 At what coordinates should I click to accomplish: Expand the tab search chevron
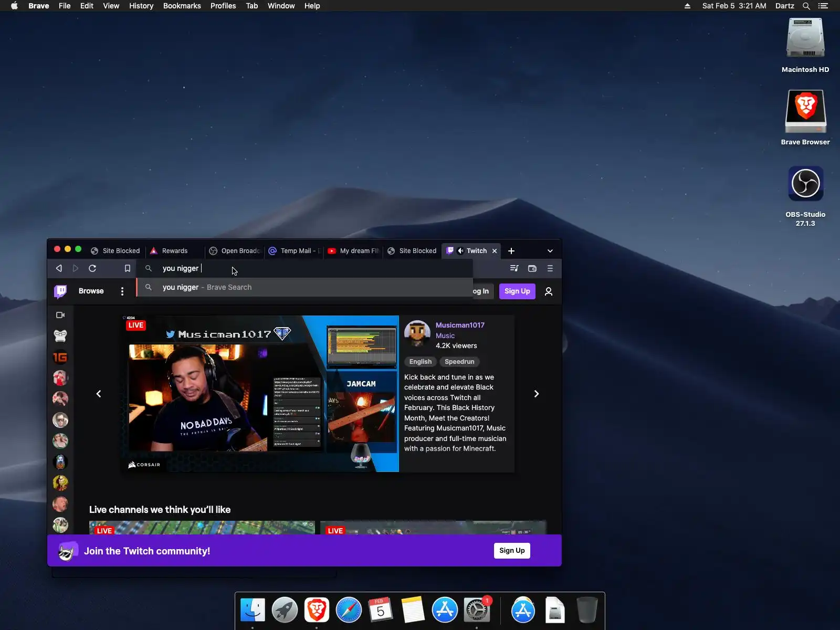[x=550, y=251]
